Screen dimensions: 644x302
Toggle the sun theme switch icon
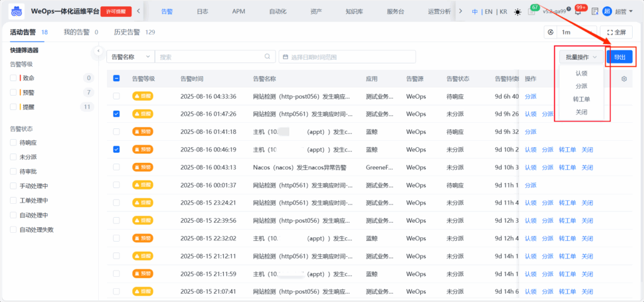[518, 11]
